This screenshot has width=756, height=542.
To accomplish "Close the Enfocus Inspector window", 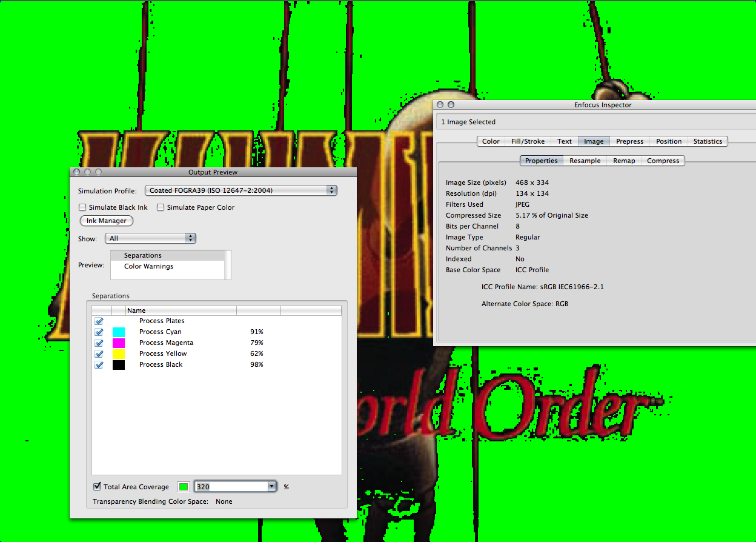I will point(440,105).
